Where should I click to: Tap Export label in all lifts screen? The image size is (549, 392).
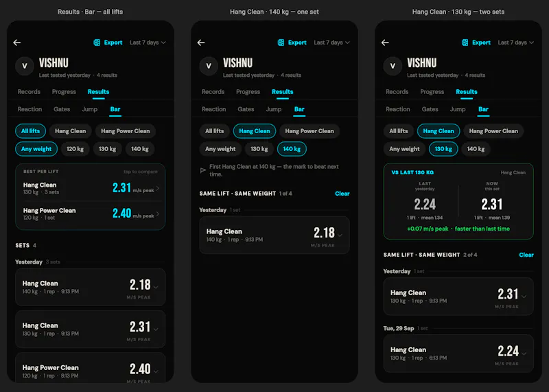click(113, 43)
